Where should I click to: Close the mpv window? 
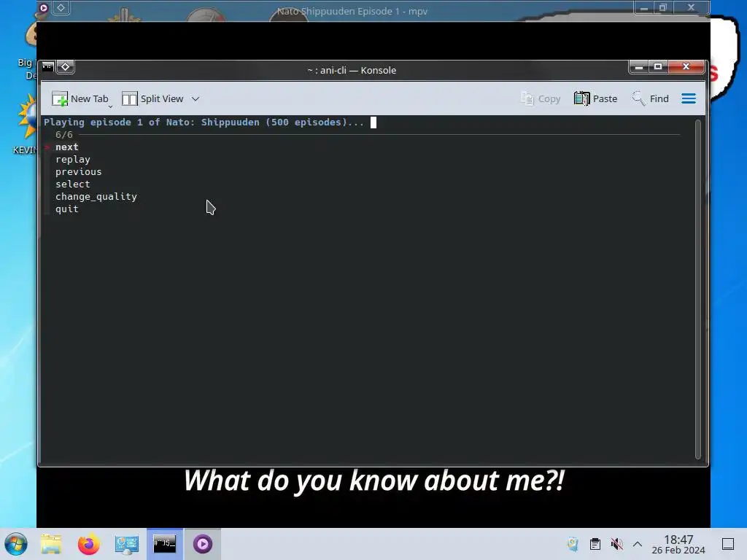pos(692,7)
